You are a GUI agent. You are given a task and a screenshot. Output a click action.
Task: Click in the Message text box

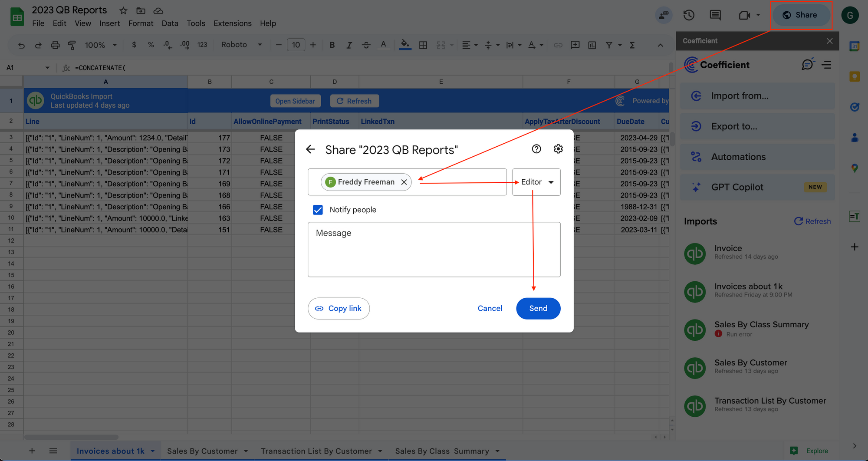click(434, 250)
